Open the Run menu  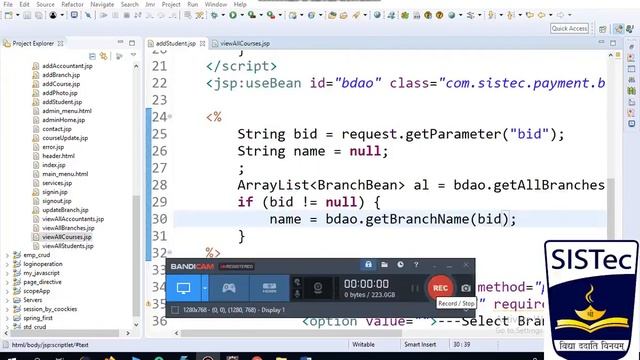pyautogui.click(x=193, y=4)
